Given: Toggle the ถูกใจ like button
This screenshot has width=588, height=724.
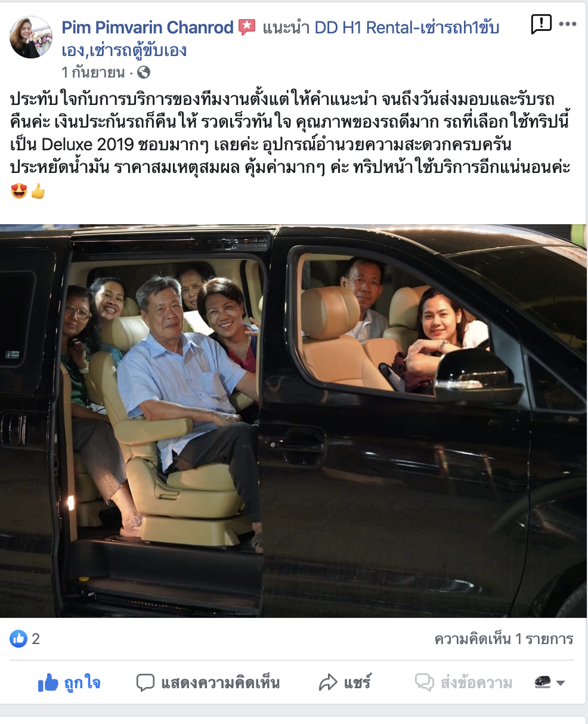Looking at the screenshot, I should pyautogui.click(x=69, y=683).
